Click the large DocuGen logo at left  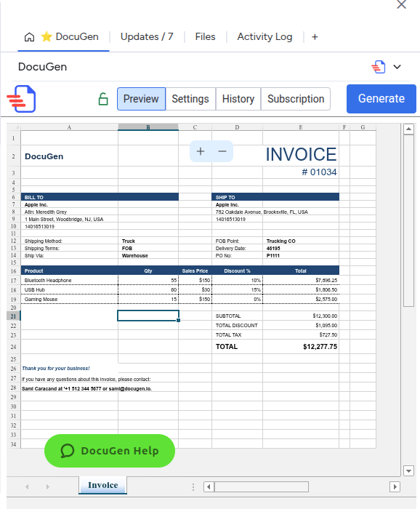click(x=21, y=99)
